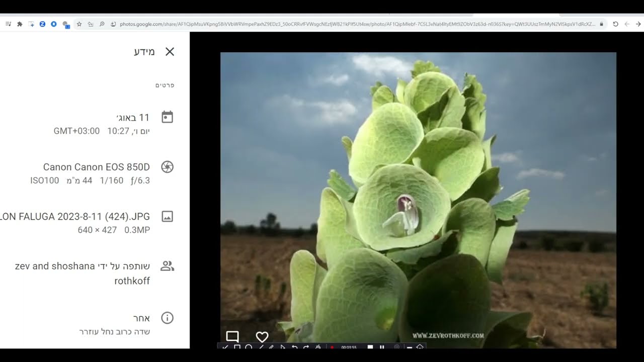Redo annotation in recorder toolbar

click(x=306, y=347)
